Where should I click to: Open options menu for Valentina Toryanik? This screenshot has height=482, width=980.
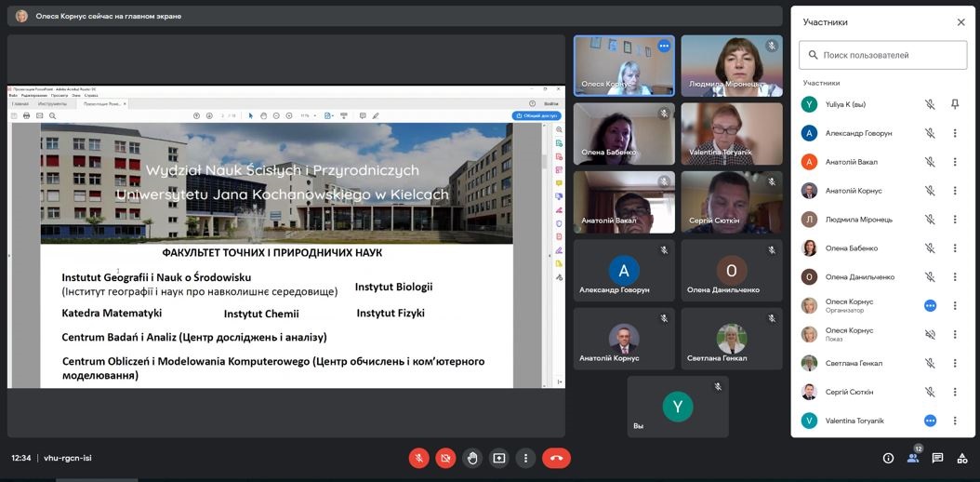[955, 421]
